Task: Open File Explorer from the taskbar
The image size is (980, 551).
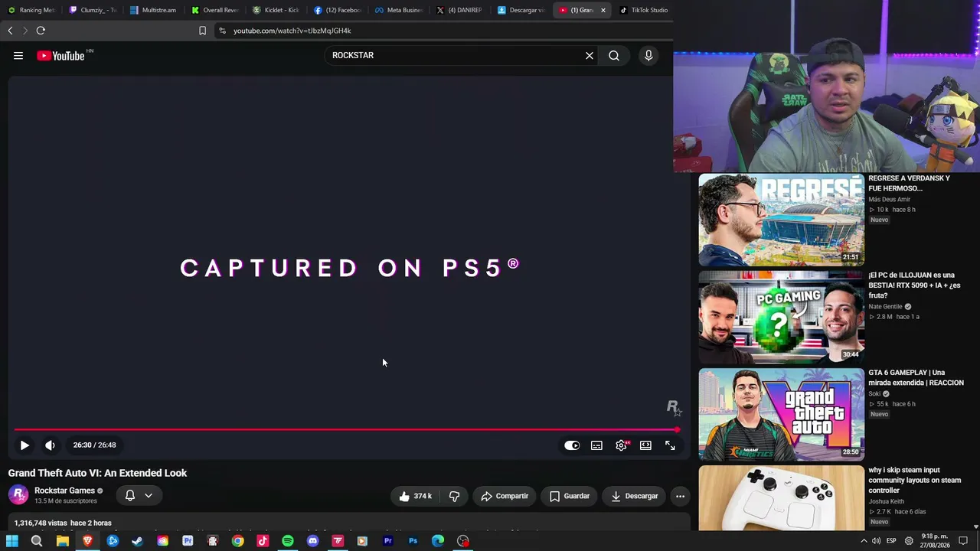Action: coord(62,541)
